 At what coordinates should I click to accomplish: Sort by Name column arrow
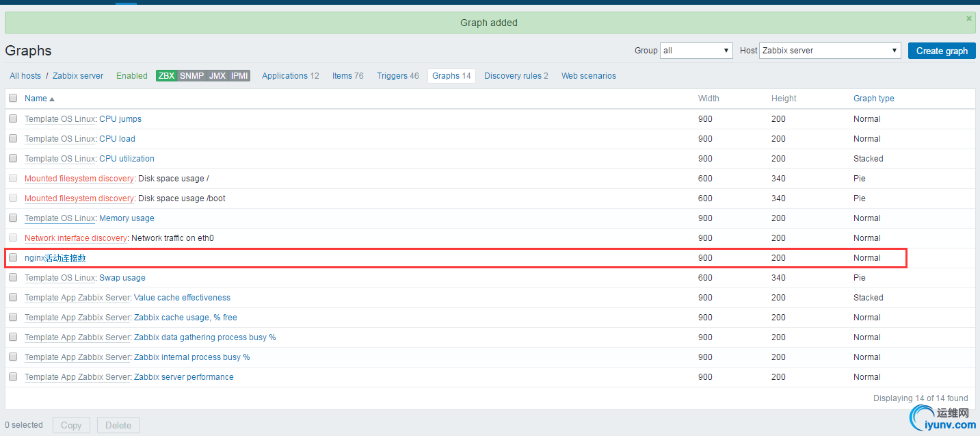tap(52, 99)
